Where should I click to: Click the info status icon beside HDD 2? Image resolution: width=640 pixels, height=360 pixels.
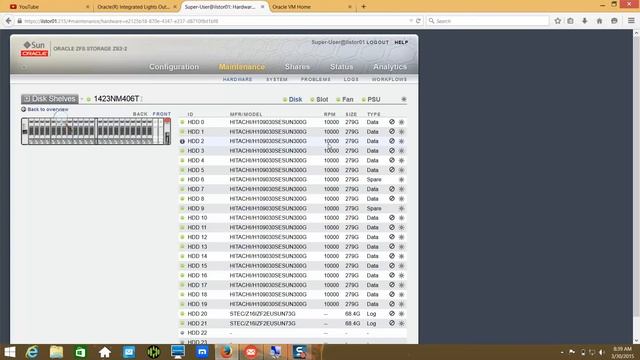[182, 141]
